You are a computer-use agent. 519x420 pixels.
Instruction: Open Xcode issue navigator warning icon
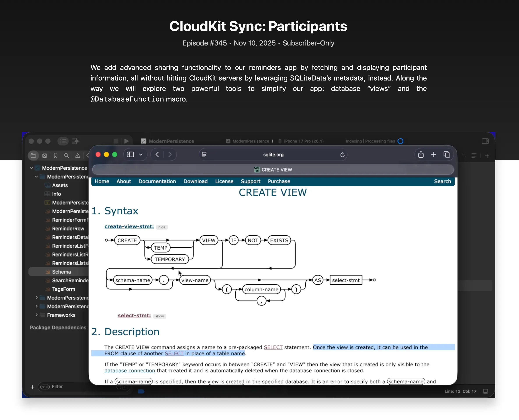78,156
